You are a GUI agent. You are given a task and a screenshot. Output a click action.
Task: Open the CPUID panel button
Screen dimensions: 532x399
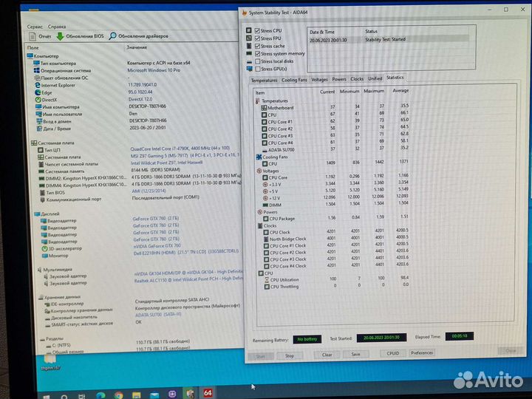pos(393,353)
